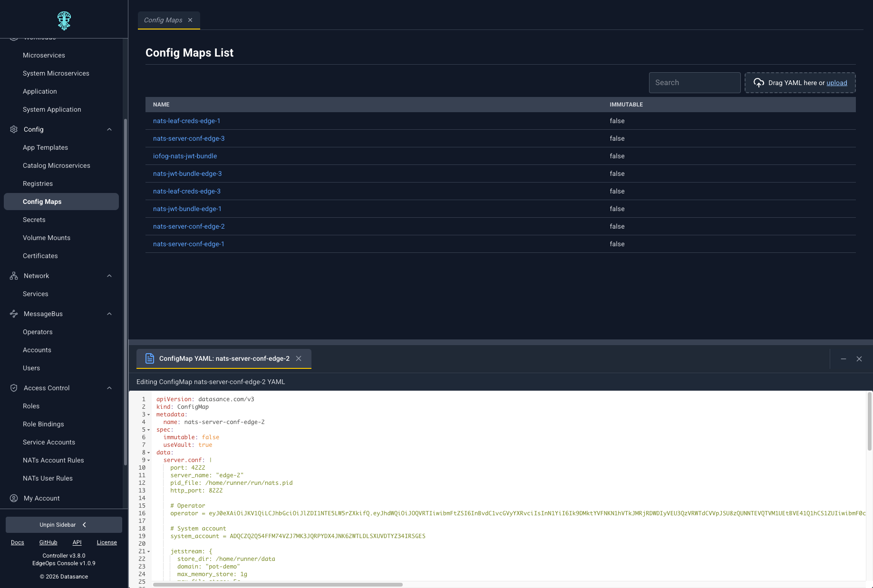The image size is (873, 588).
Task: Open Application in the sidebar
Action: 39,91
